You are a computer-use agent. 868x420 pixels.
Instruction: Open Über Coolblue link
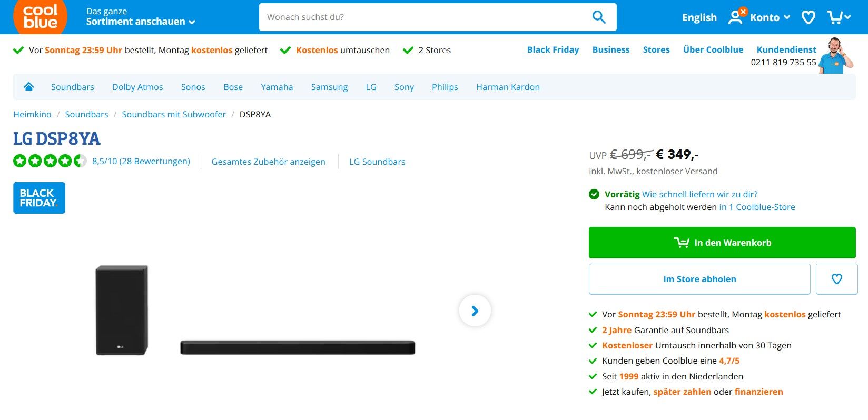point(713,49)
